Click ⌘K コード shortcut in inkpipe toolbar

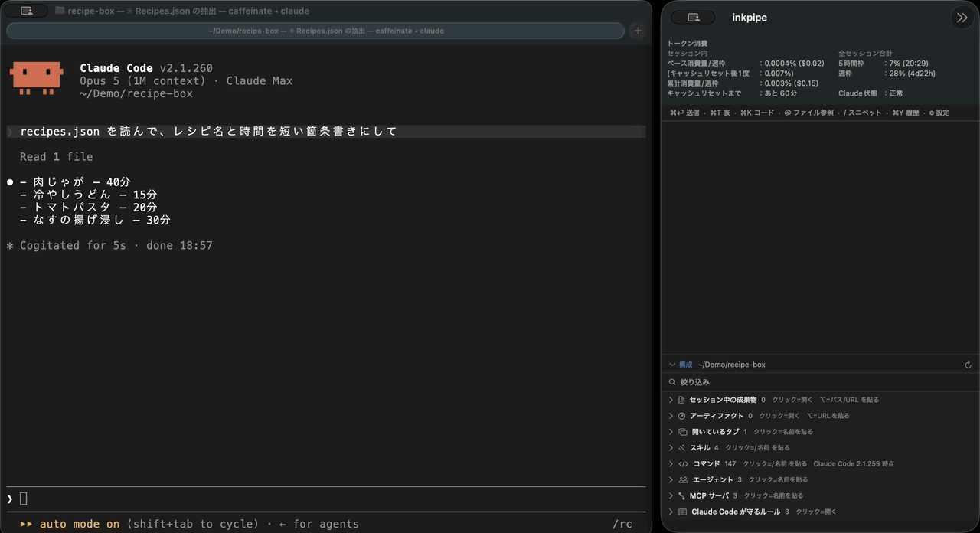tap(757, 113)
